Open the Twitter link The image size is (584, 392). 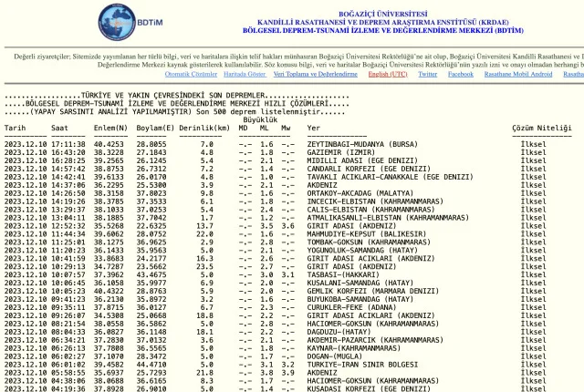[428, 74]
